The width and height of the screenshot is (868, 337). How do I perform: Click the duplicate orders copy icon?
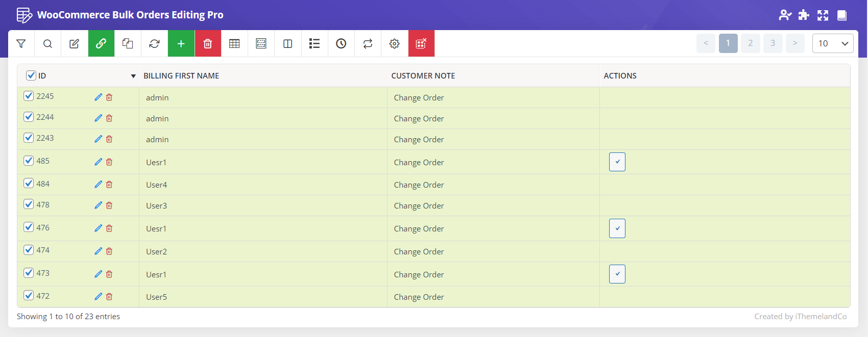tap(128, 44)
